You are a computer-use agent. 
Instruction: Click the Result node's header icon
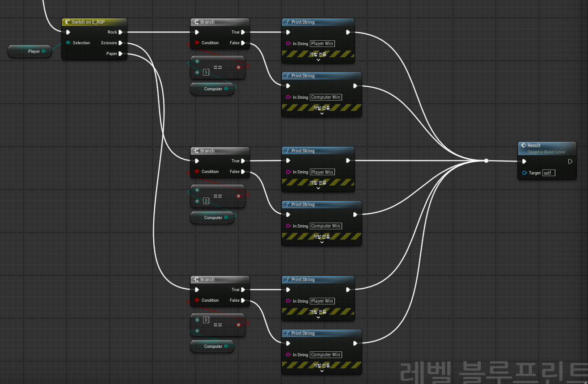point(523,145)
